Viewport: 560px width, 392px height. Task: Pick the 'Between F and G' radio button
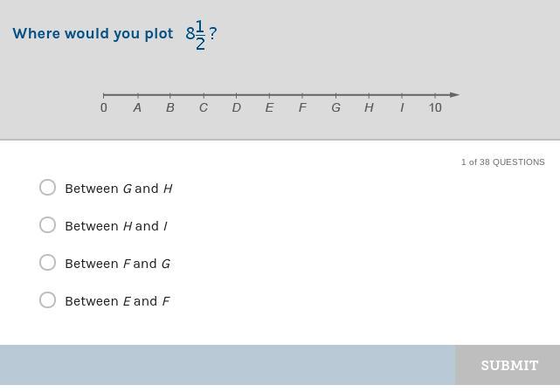[48, 263]
